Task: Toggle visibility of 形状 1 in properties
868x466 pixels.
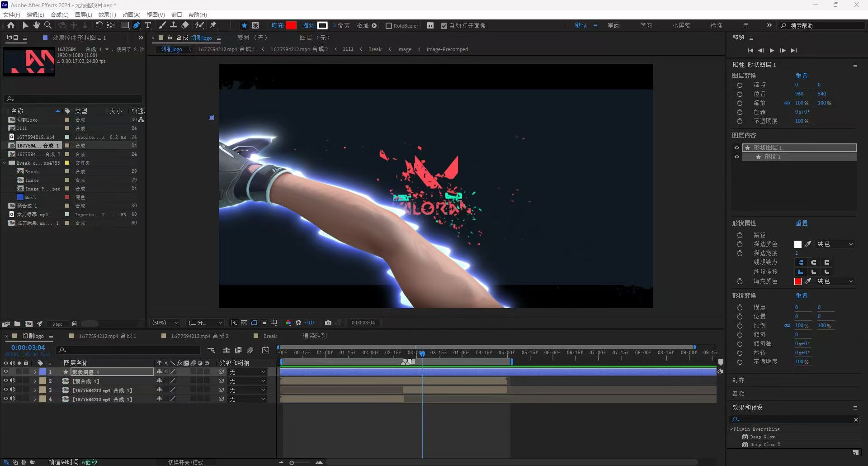Action: click(737, 157)
